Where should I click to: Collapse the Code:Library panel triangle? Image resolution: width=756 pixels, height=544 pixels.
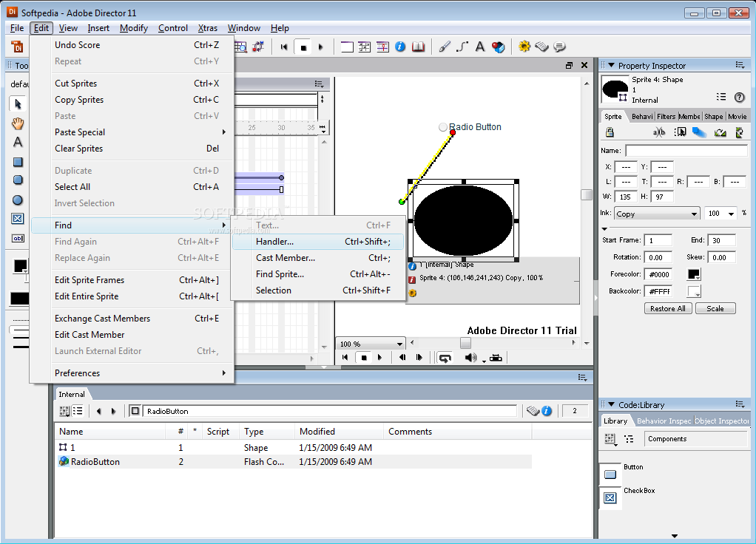point(611,405)
